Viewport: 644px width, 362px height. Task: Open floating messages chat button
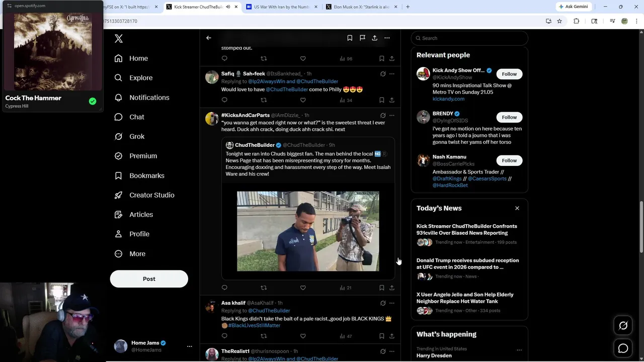point(623,348)
